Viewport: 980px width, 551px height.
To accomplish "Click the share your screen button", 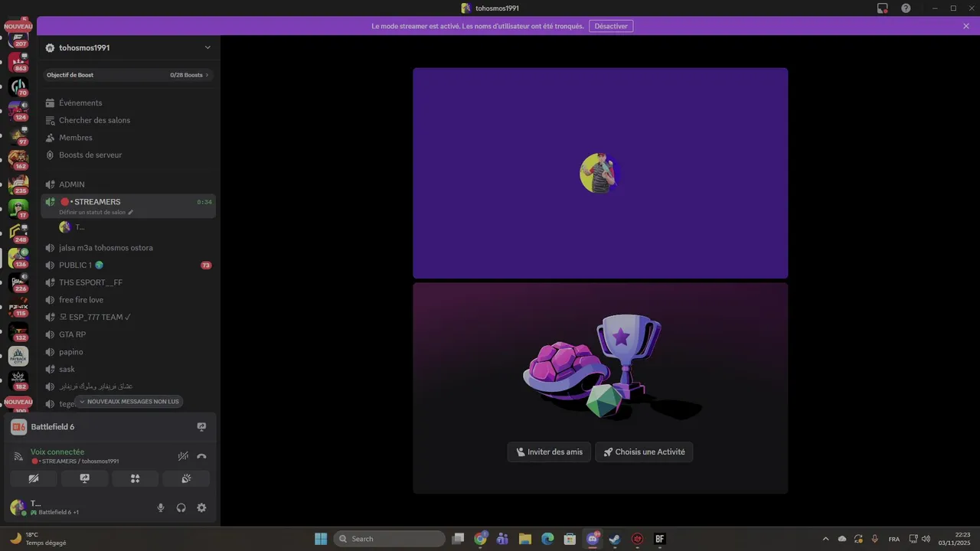I will click(84, 478).
